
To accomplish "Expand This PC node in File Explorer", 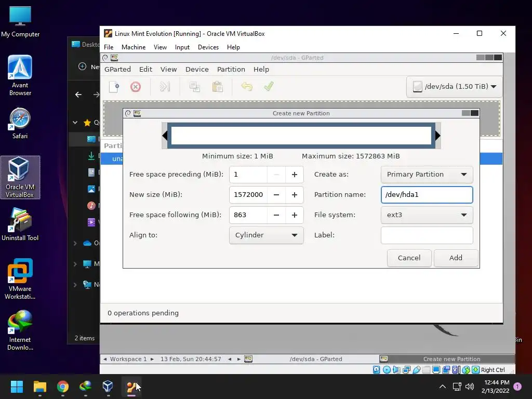I will [75, 264].
